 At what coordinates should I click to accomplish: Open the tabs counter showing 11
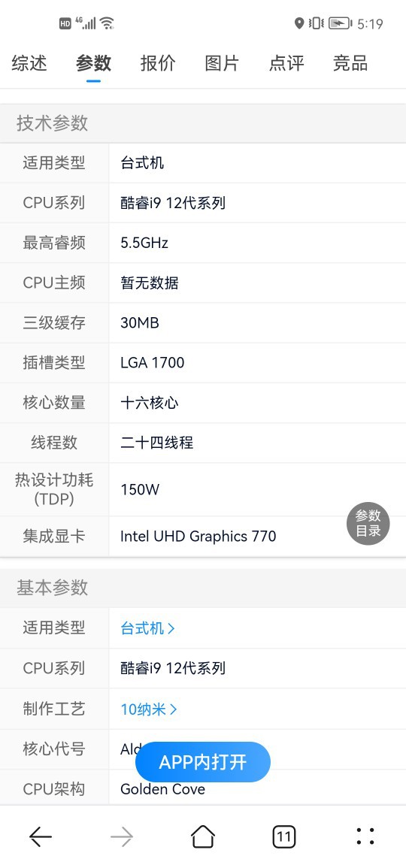[284, 836]
